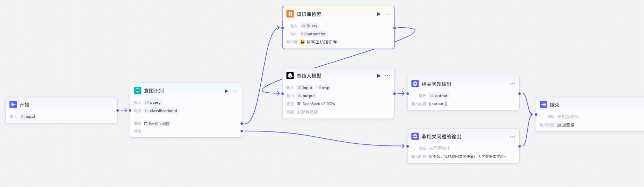Click the 知识库检索 orange node icon
Image resolution: width=644 pixels, height=187 pixels.
[x=290, y=14]
